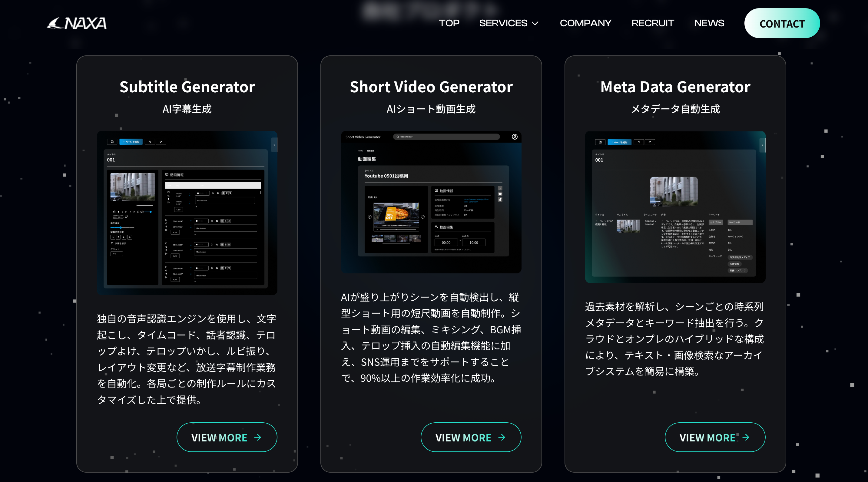868x482 pixels.
Task: Check the first subtitle row checkbox under 動画情報
Action: [168, 192]
